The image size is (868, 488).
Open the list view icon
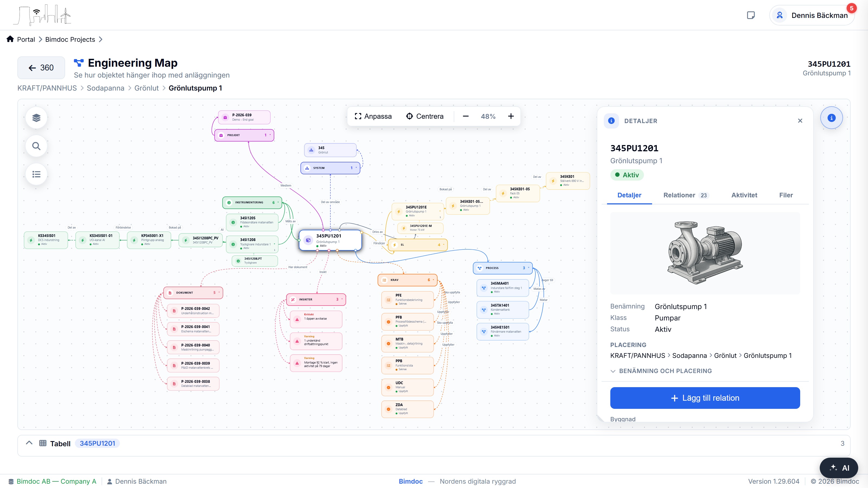[36, 174]
